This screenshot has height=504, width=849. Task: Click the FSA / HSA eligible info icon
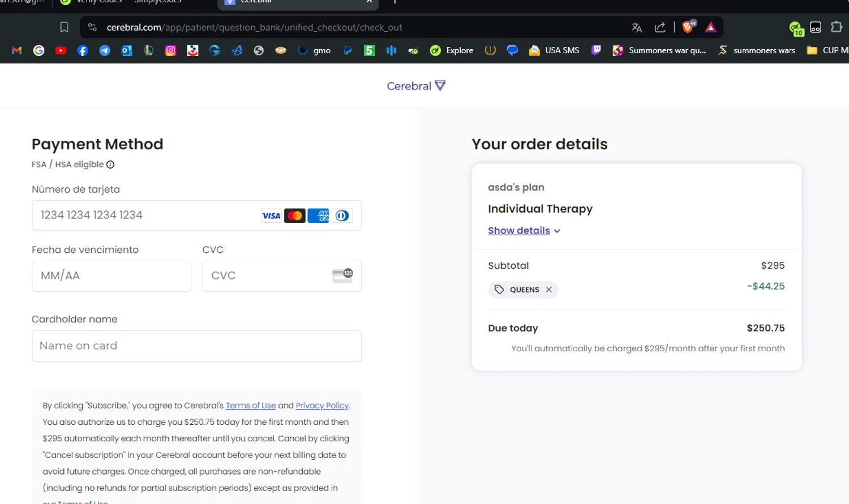110,165
